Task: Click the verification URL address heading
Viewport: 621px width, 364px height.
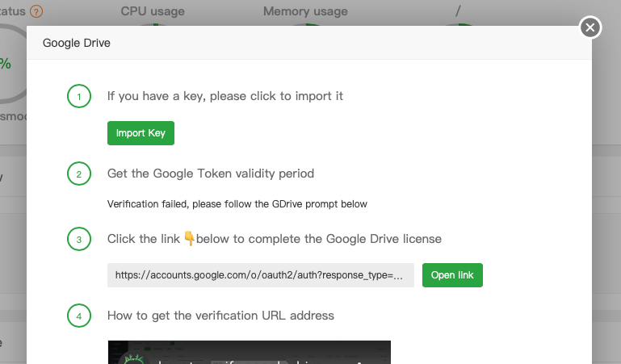Action: click(x=220, y=315)
